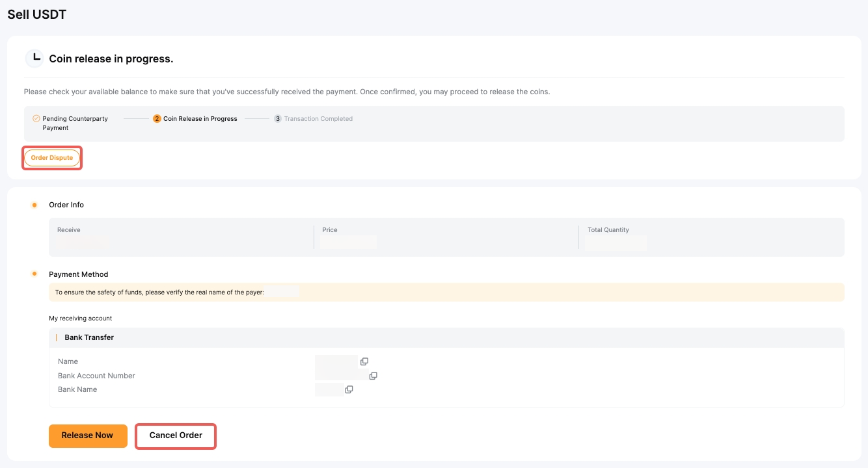
Task: Cancel the order
Action: coord(176,435)
